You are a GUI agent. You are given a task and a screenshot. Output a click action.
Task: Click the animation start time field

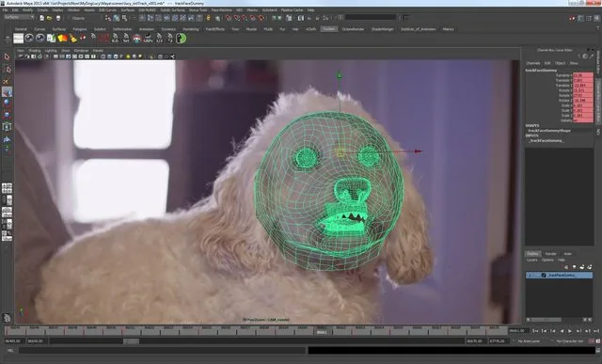pyautogui.click(x=14, y=341)
